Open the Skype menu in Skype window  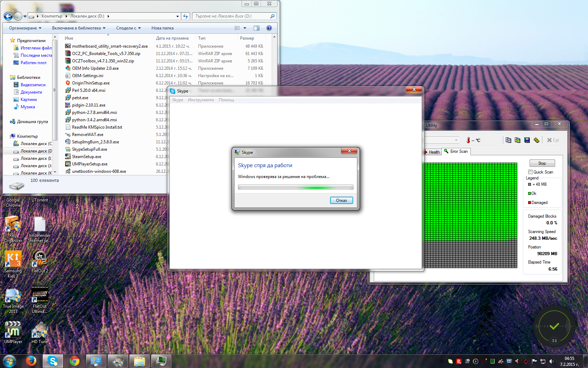click(177, 100)
